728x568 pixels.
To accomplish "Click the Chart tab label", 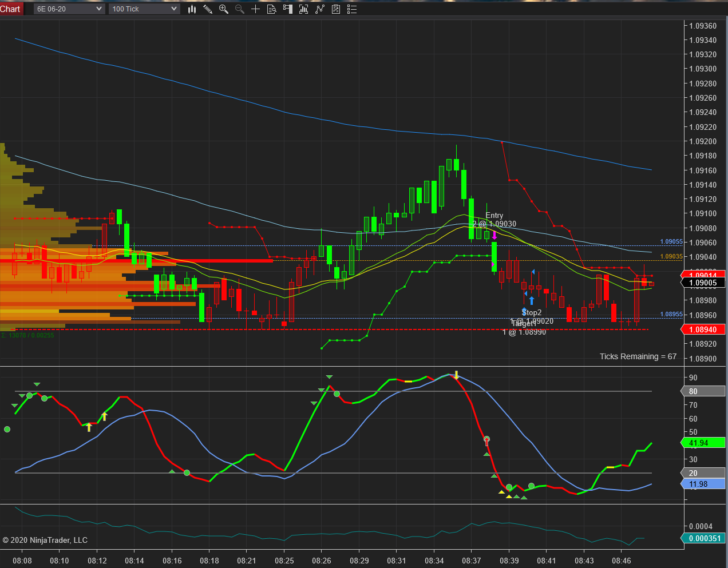I will pyautogui.click(x=10, y=9).
